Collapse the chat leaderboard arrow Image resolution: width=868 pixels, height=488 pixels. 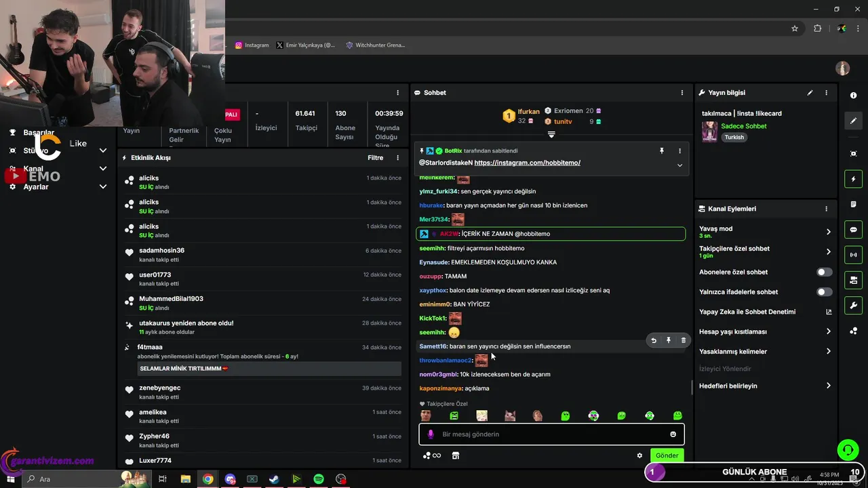(551, 135)
